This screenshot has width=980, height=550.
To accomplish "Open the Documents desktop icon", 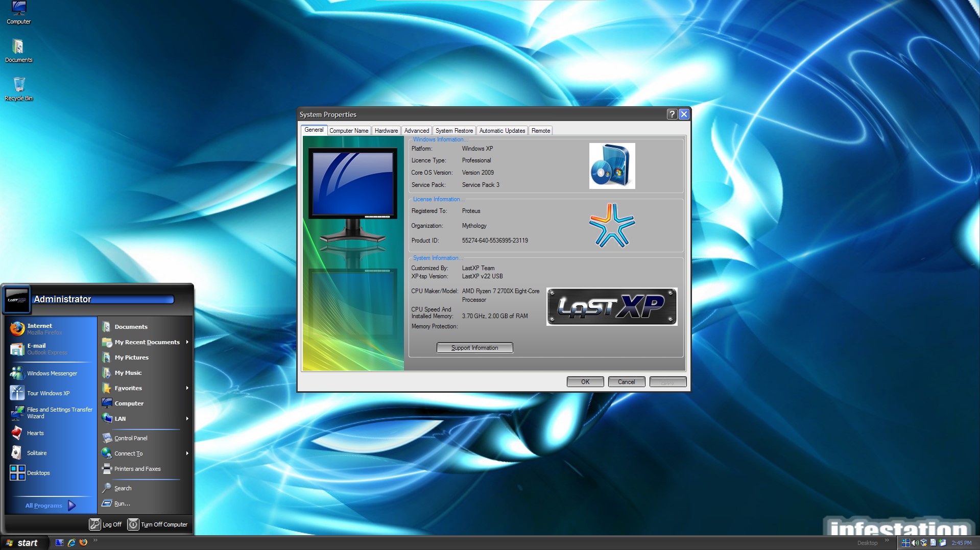I will [19, 51].
